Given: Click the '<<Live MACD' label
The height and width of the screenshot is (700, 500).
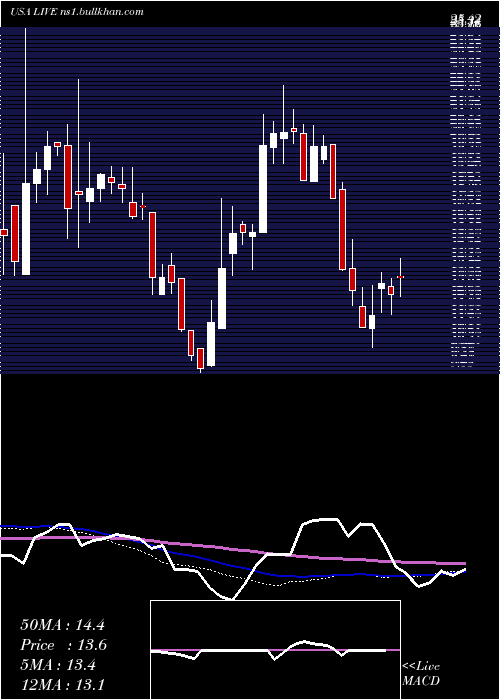Looking at the screenshot, I should 421,674.
